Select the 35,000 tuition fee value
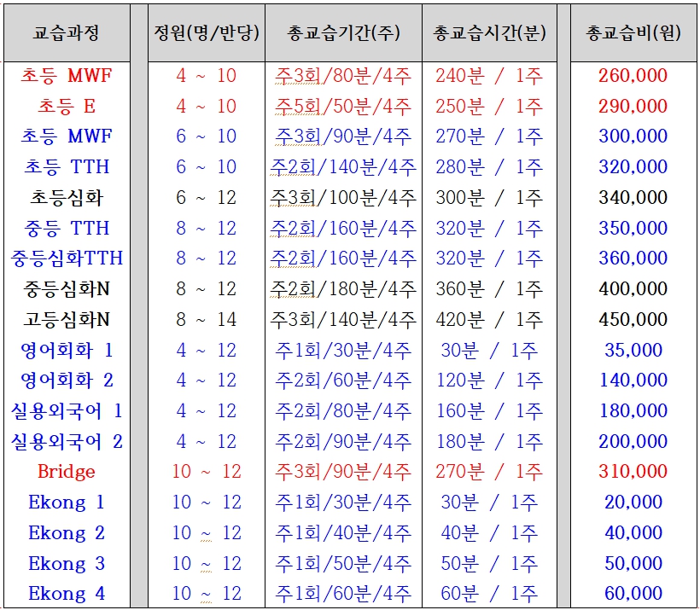This screenshot has width=700, height=610. [633, 350]
